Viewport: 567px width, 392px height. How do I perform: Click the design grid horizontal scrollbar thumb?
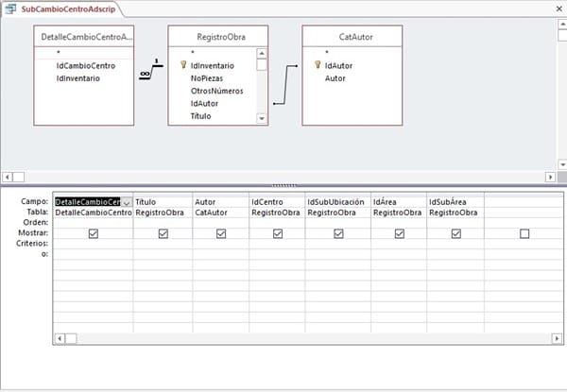point(71,338)
